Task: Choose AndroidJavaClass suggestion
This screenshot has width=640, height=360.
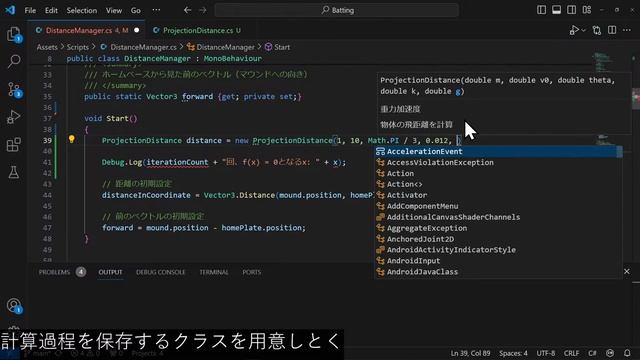Action: [x=496, y=272]
